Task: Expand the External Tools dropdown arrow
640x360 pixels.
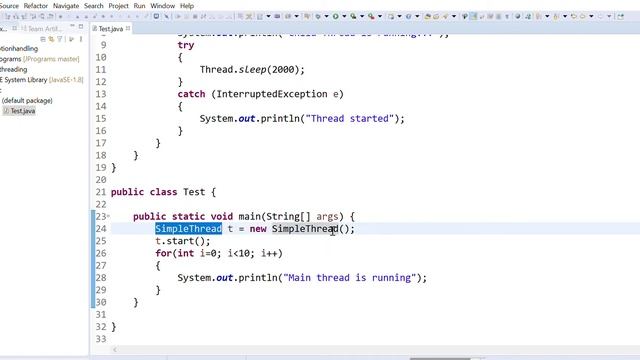Action: tap(380, 16)
